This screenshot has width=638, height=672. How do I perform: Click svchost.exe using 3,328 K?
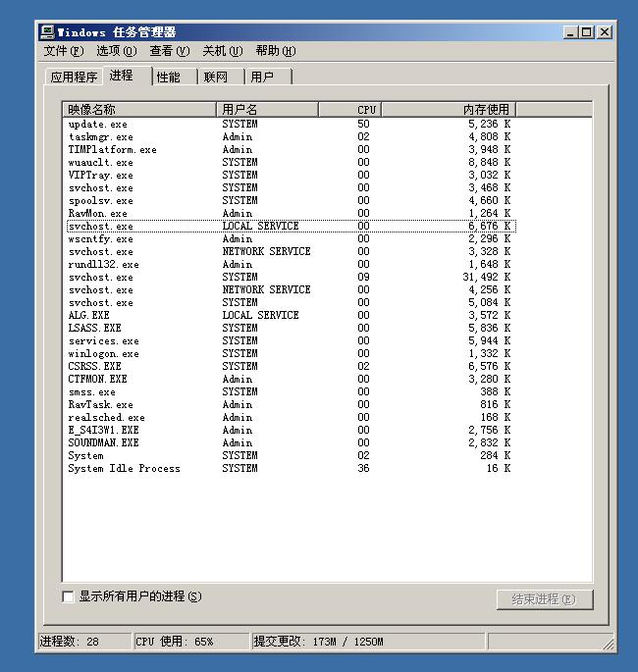292,251
